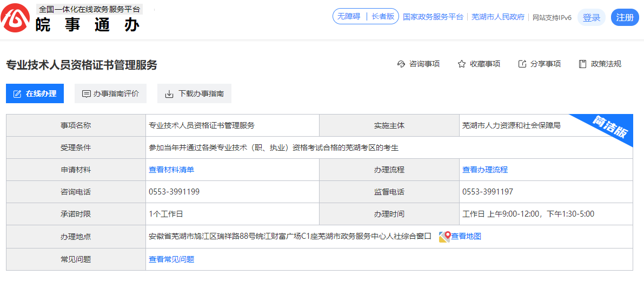
Task: Go to 芜湖市人民政府 site
Action: coord(497,17)
